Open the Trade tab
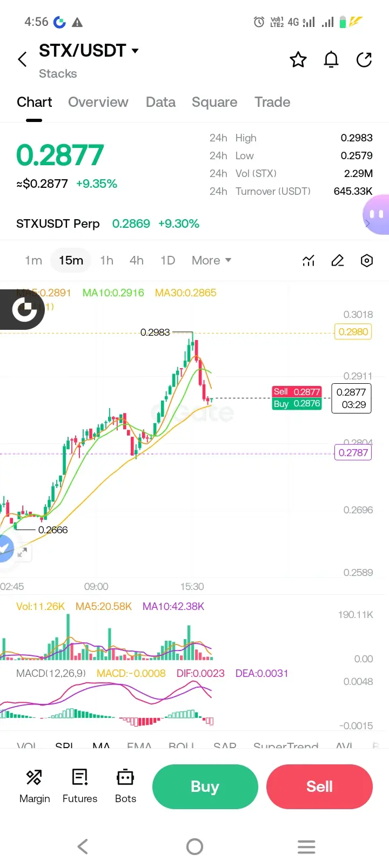The width and height of the screenshot is (389, 868). click(x=272, y=102)
